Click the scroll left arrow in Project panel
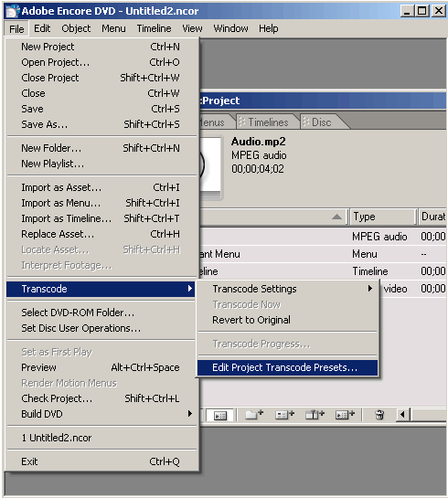Screen dimensions: 448x498 coord(402,415)
